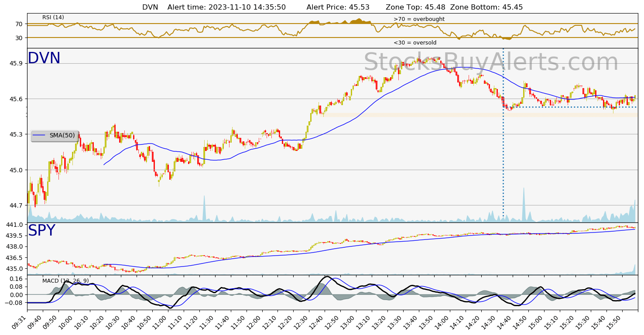The width and height of the screenshot is (644, 335).
Task: Click the "MACD (12, 26, 9)" indicator label
Action: tap(65, 280)
